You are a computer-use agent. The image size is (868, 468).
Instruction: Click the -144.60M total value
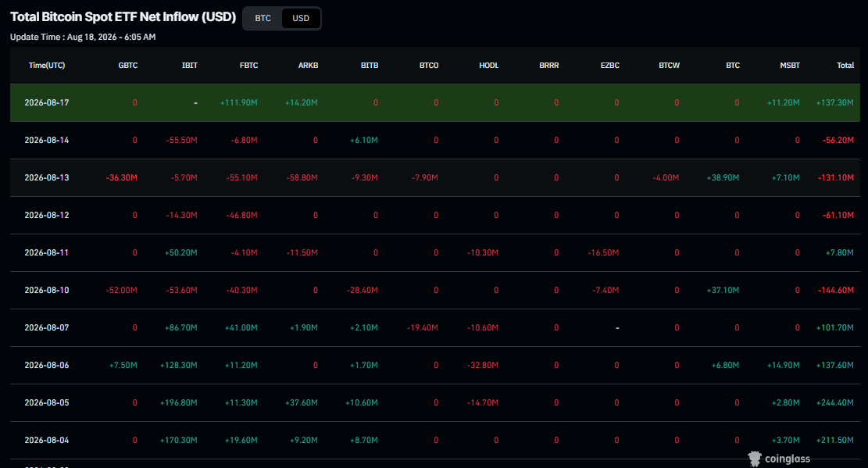[x=836, y=290]
